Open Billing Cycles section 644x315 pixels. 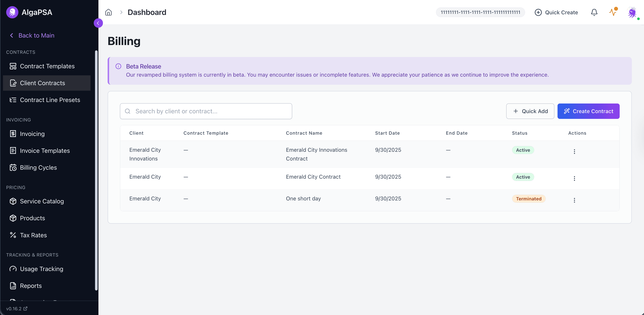pyautogui.click(x=38, y=167)
